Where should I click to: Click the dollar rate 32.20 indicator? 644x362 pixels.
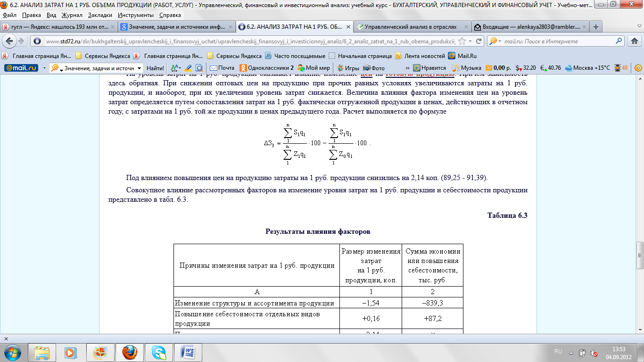pyautogui.click(x=526, y=68)
